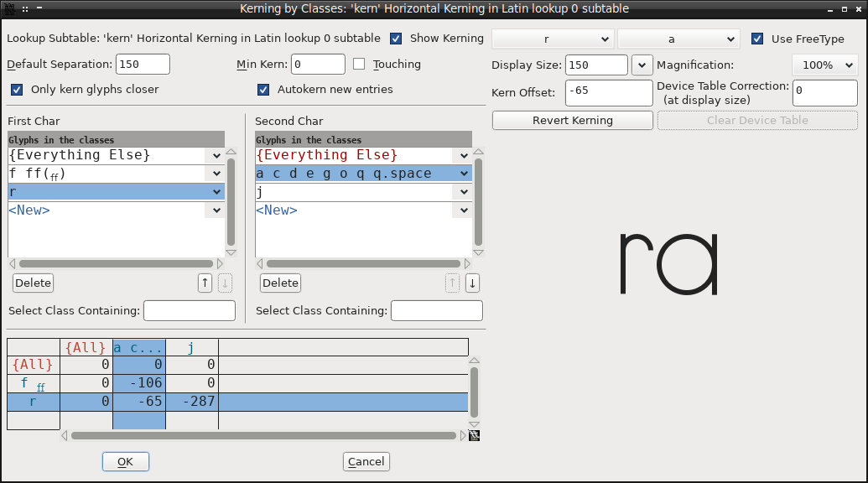The height and width of the screenshot is (483, 868).
Task: Expand Second Char <New> class dropdown
Action: pyautogui.click(x=464, y=210)
